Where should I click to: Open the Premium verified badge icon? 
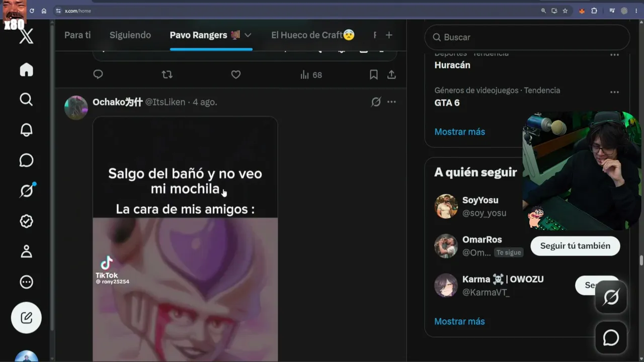point(26,221)
